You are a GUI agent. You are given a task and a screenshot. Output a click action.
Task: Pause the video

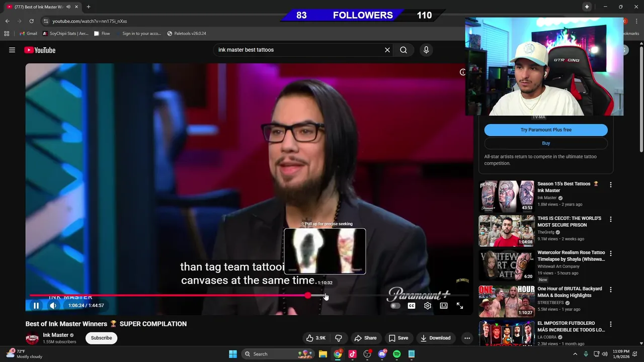[x=36, y=306]
